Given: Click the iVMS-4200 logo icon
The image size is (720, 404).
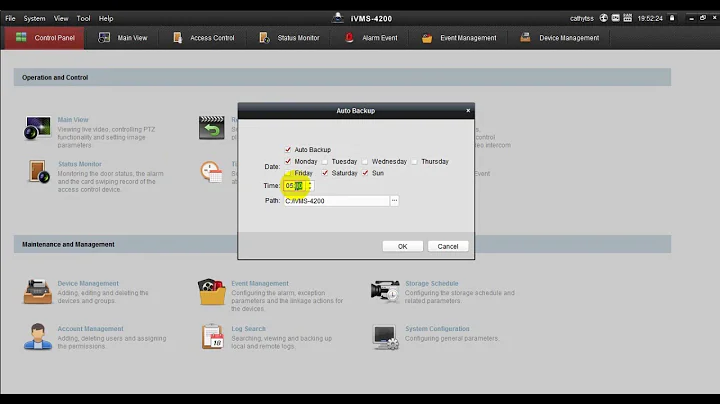Looking at the screenshot, I should tap(338, 18).
